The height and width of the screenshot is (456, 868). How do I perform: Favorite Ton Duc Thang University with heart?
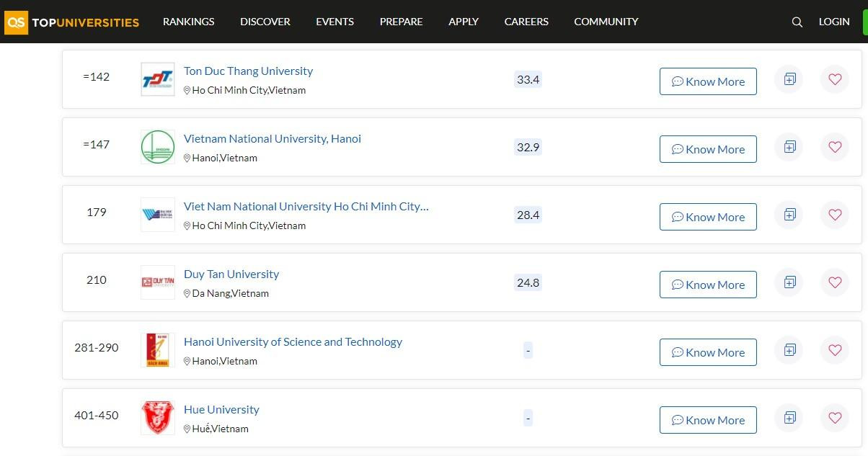835,79
